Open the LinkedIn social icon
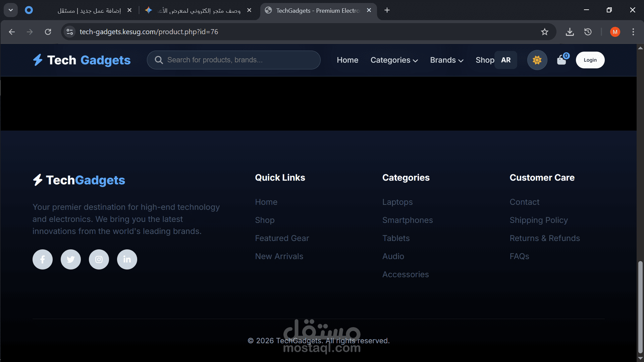Image resolution: width=644 pixels, height=362 pixels. (x=127, y=259)
